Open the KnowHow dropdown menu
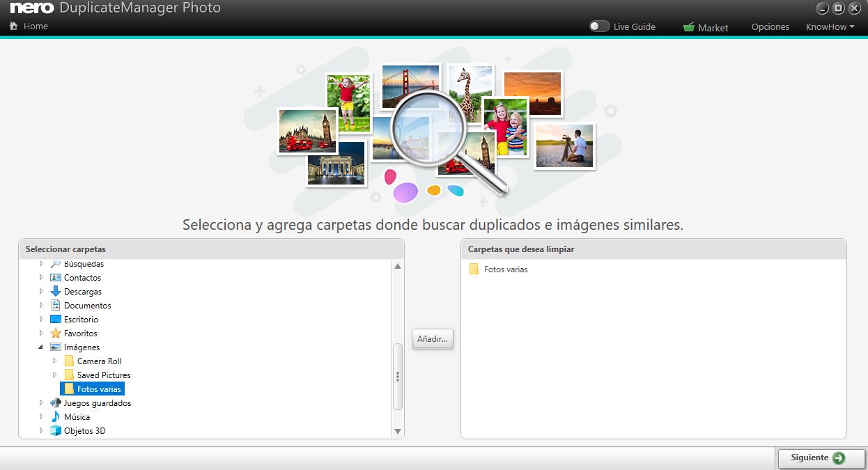 click(830, 27)
